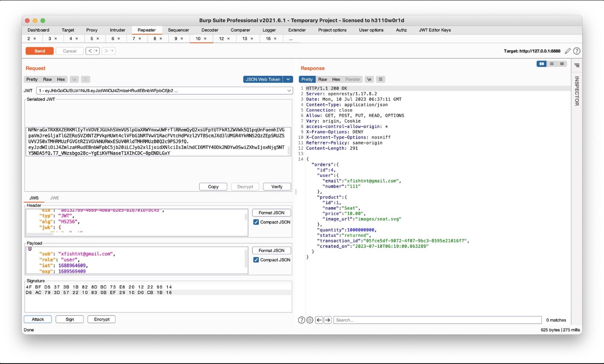Screen dimensions: 604x364
Task: Uncheck Compact JSON for the Payload
Action: [256, 260]
